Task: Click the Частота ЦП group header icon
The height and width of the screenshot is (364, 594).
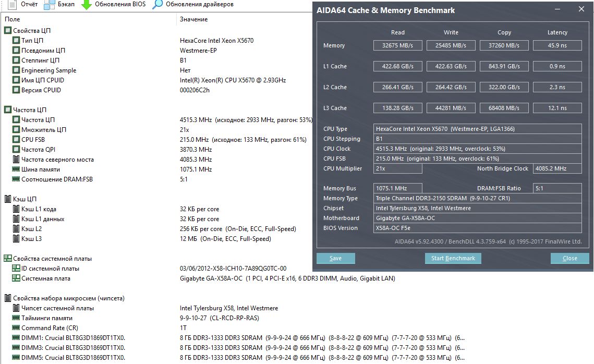Action: coord(8,110)
